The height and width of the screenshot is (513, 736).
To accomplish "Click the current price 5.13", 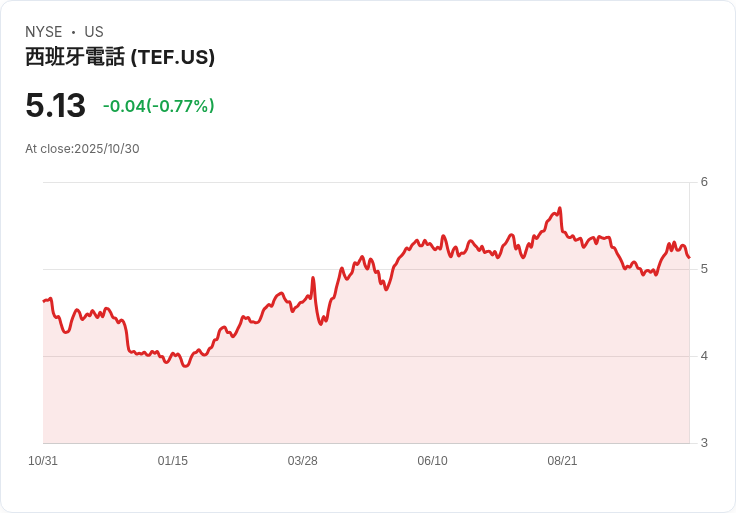I will [x=56, y=106].
